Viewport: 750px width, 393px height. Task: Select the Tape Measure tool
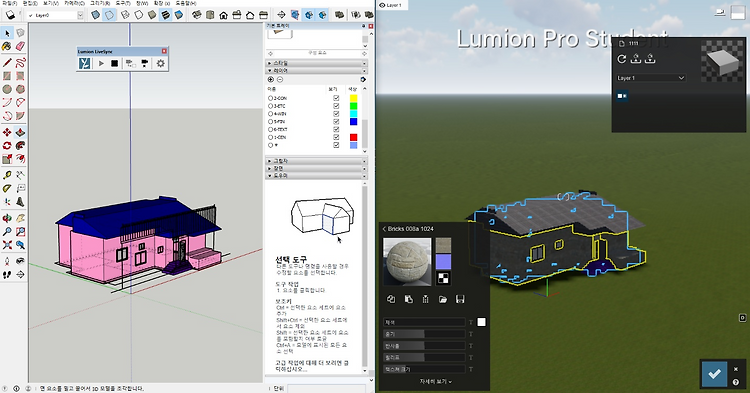coord(7,175)
